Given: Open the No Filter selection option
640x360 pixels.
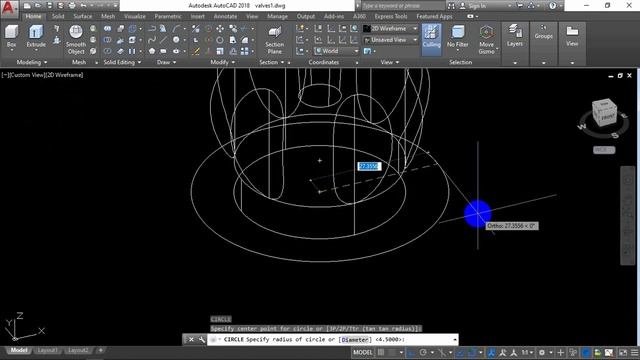Looking at the screenshot, I should 458,37.
